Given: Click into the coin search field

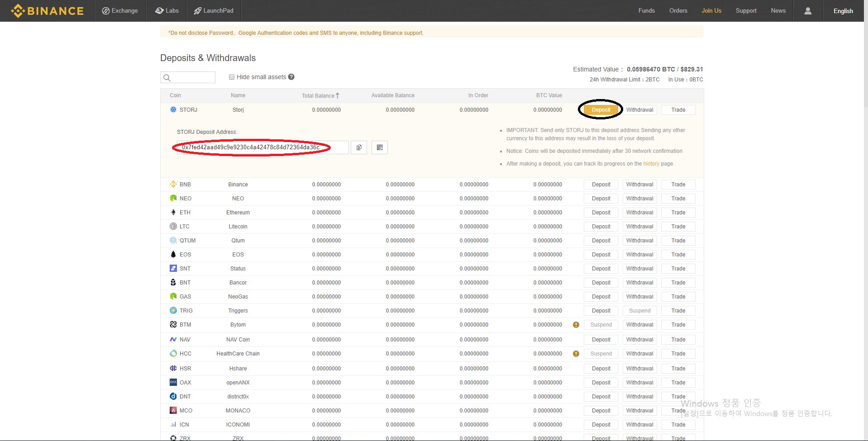Looking at the screenshot, I should (188, 77).
